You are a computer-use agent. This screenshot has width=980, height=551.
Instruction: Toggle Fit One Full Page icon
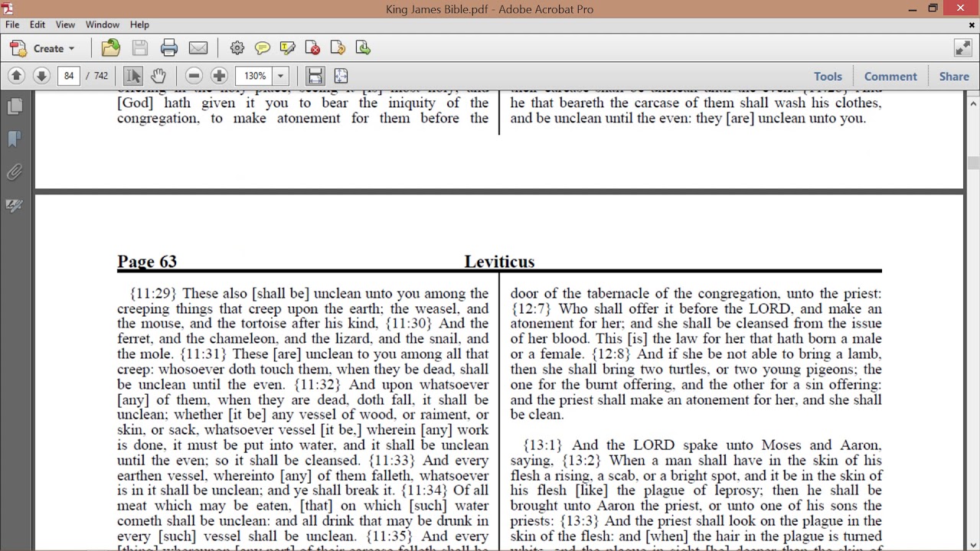341,76
